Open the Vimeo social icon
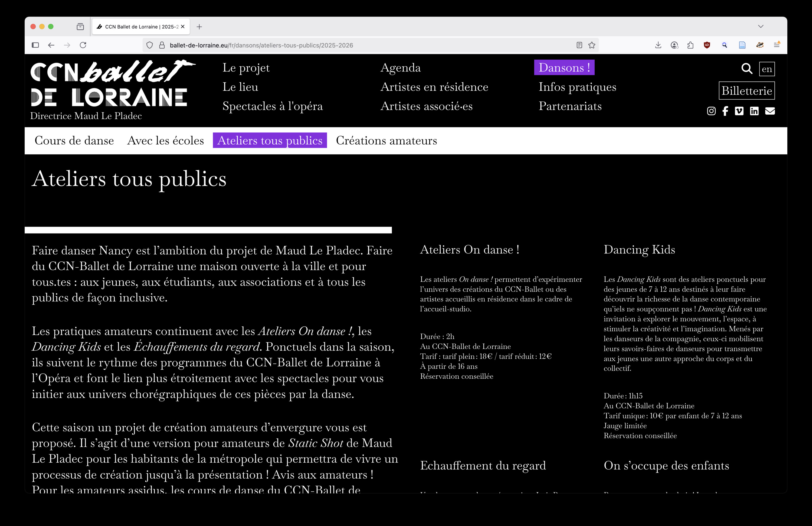This screenshot has height=526, width=812. (739, 111)
